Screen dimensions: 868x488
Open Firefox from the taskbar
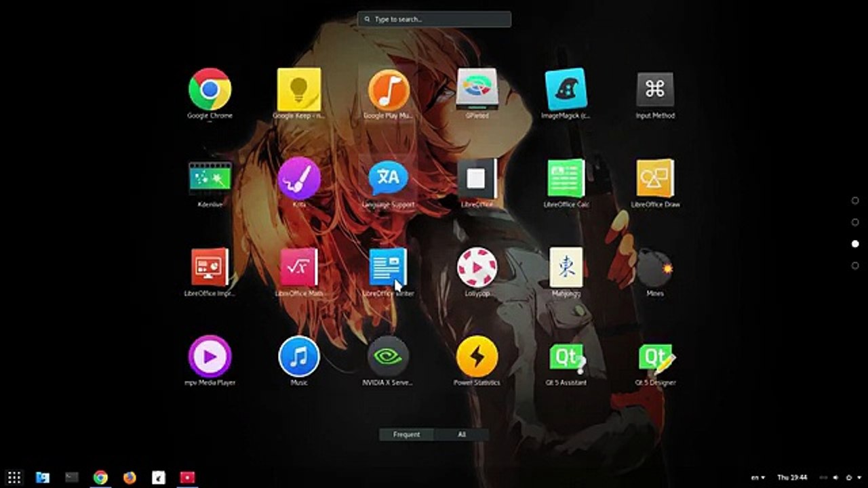130,477
